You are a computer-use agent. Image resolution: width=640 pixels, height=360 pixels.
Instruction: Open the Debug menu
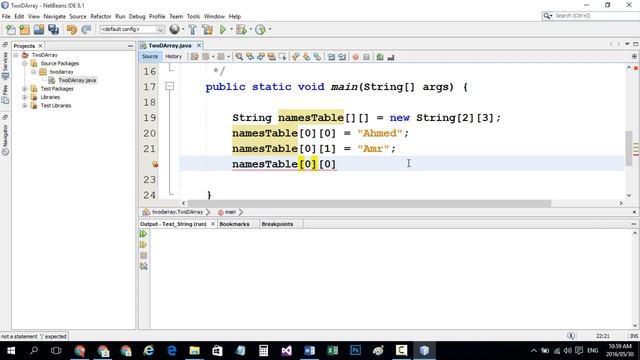137,16
